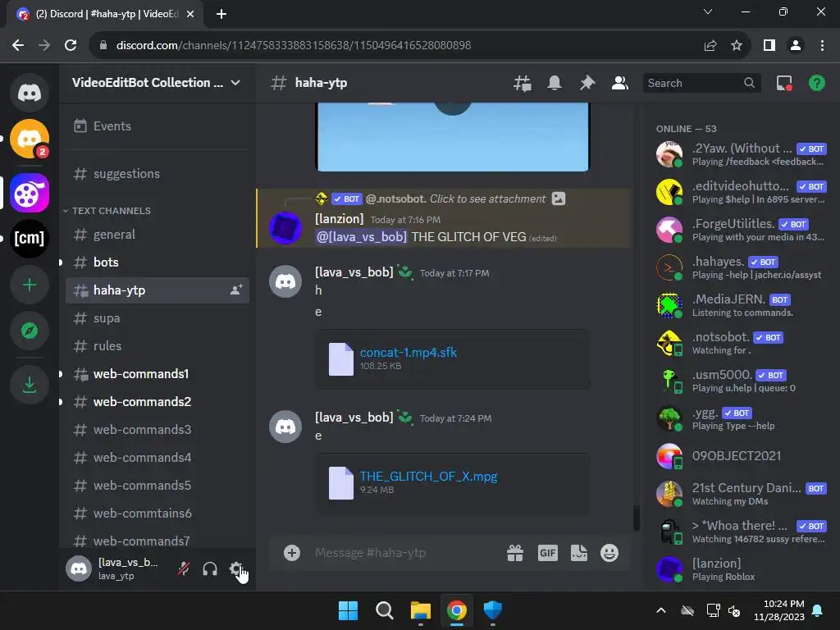840x630 pixels.
Task: Click the replied message image attachment icon
Action: pos(558,199)
